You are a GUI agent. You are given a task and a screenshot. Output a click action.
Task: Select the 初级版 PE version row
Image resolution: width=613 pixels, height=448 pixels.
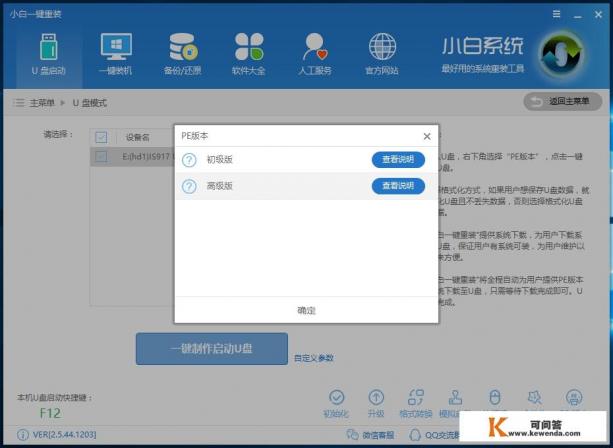[x=306, y=160]
